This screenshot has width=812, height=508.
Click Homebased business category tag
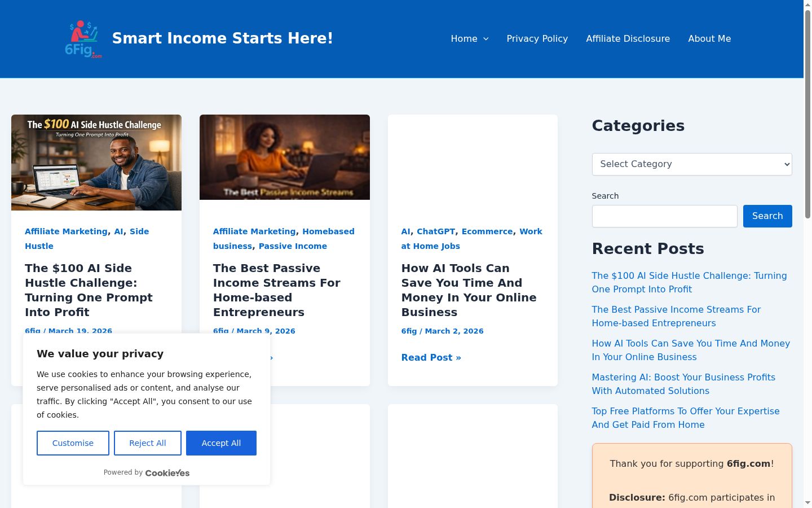click(x=284, y=239)
